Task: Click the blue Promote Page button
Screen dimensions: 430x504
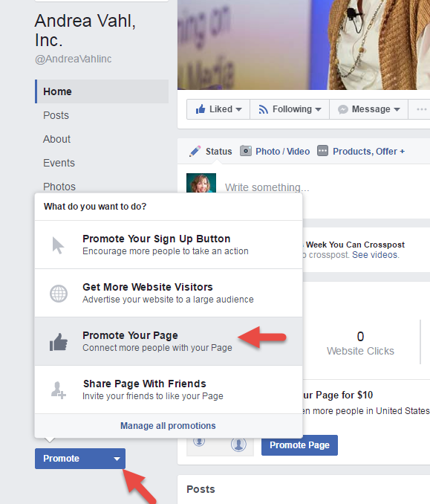Action: coord(299,445)
